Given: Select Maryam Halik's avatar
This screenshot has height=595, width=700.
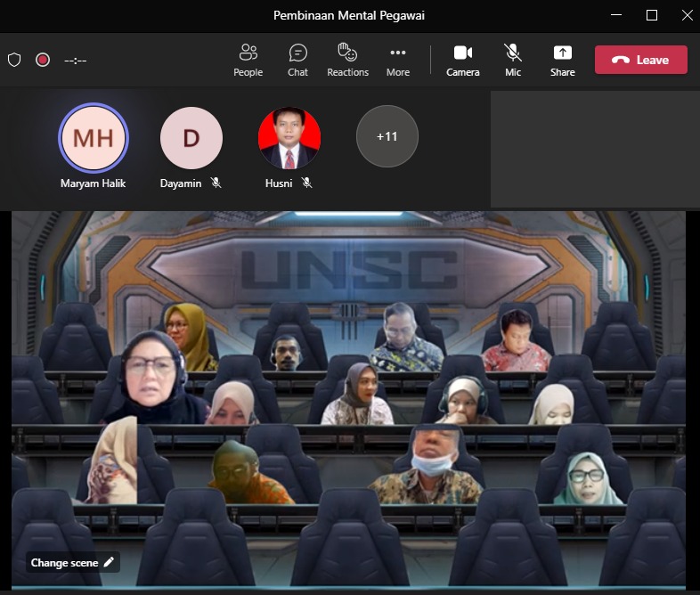Looking at the screenshot, I should tap(94, 138).
